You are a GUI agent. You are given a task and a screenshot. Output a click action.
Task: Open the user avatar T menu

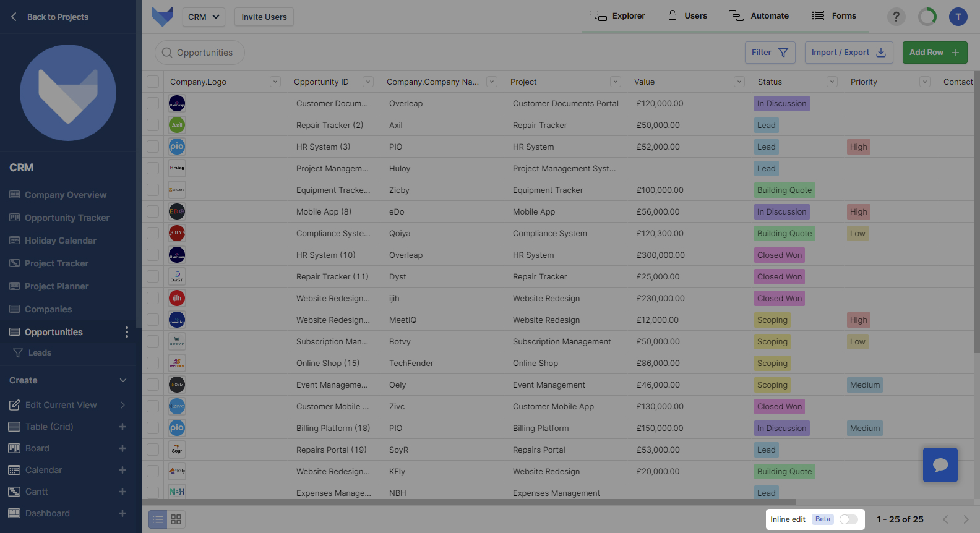click(x=958, y=17)
